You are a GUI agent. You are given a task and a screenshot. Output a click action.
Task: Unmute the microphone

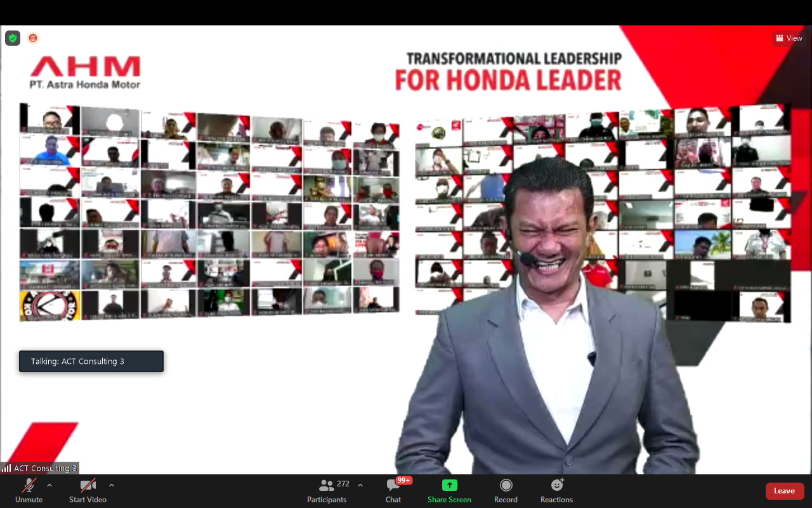click(x=29, y=490)
